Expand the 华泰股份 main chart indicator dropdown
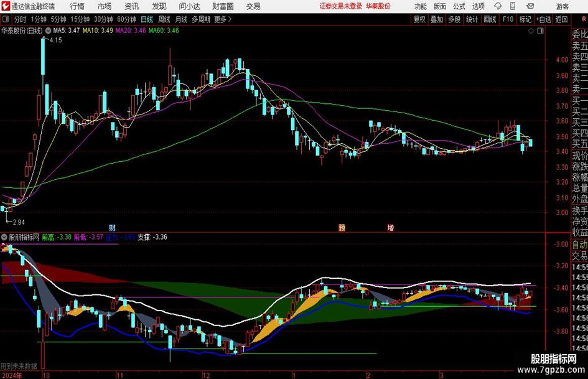This screenshot has height=379, width=588. 48,30
